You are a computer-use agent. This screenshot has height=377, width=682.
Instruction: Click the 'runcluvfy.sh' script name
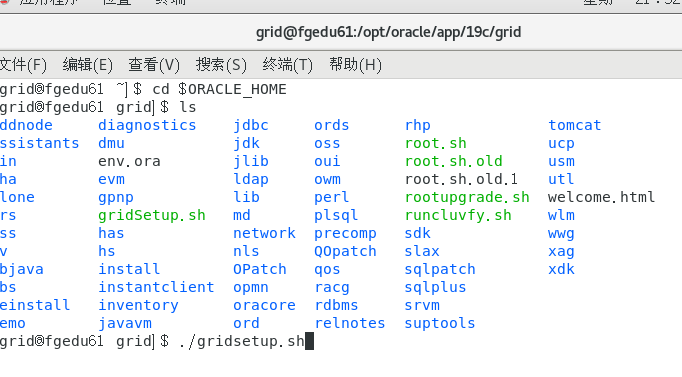[458, 216]
